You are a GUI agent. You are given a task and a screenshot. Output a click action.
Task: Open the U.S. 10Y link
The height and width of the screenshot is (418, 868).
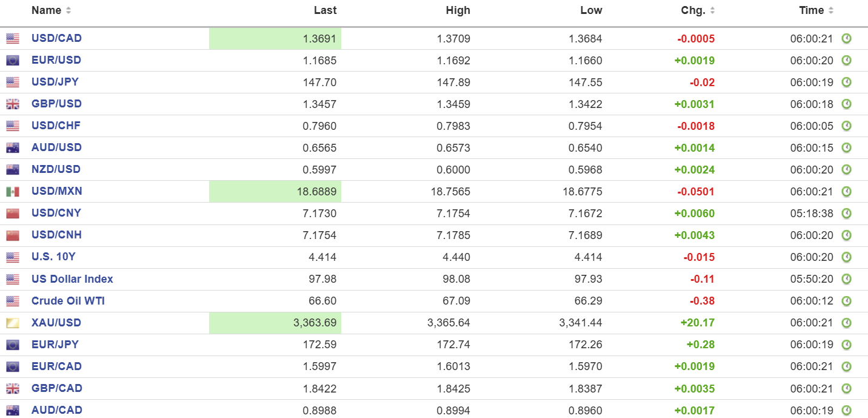pos(53,257)
